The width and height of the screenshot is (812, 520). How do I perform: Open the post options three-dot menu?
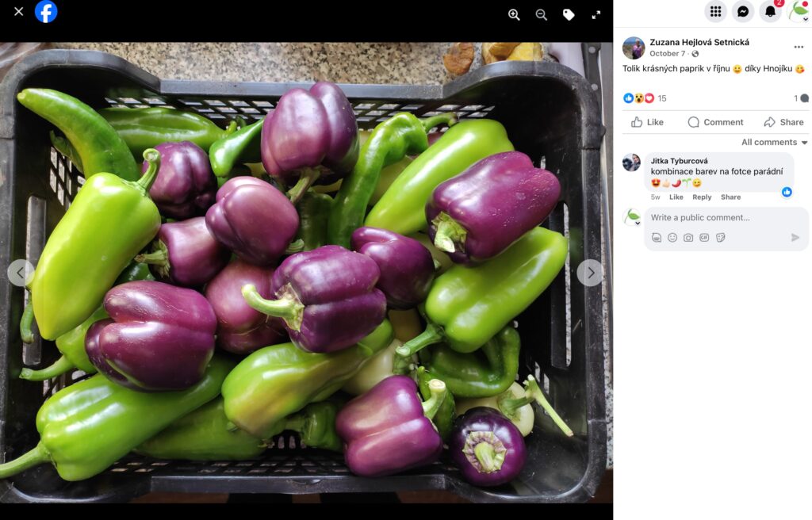[x=799, y=47]
